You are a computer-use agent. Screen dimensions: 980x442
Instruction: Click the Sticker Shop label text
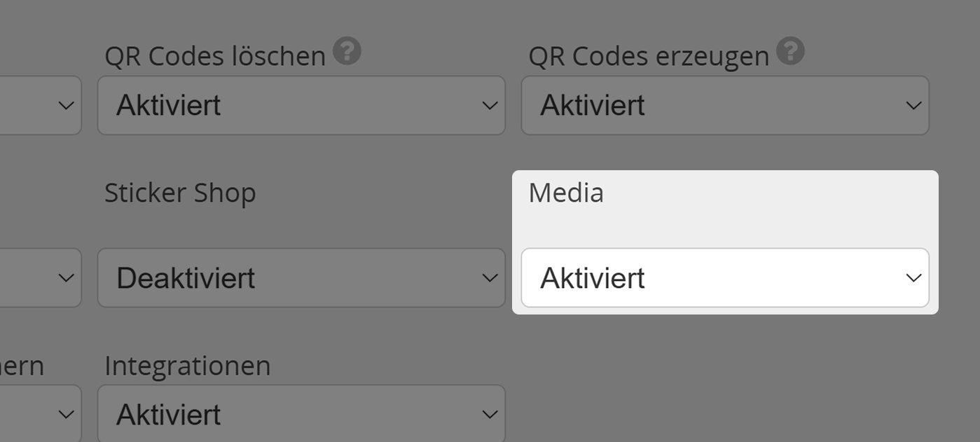point(180,193)
